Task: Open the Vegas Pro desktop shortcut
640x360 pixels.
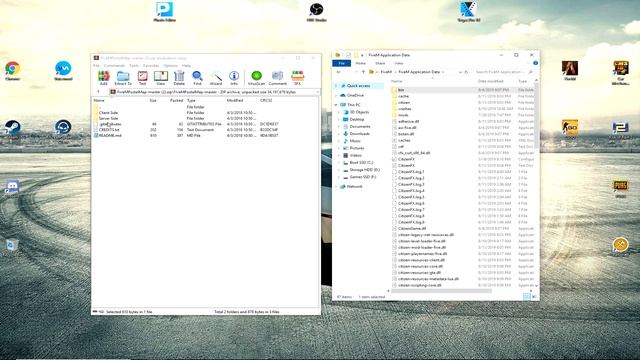Action: click(x=468, y=11)
